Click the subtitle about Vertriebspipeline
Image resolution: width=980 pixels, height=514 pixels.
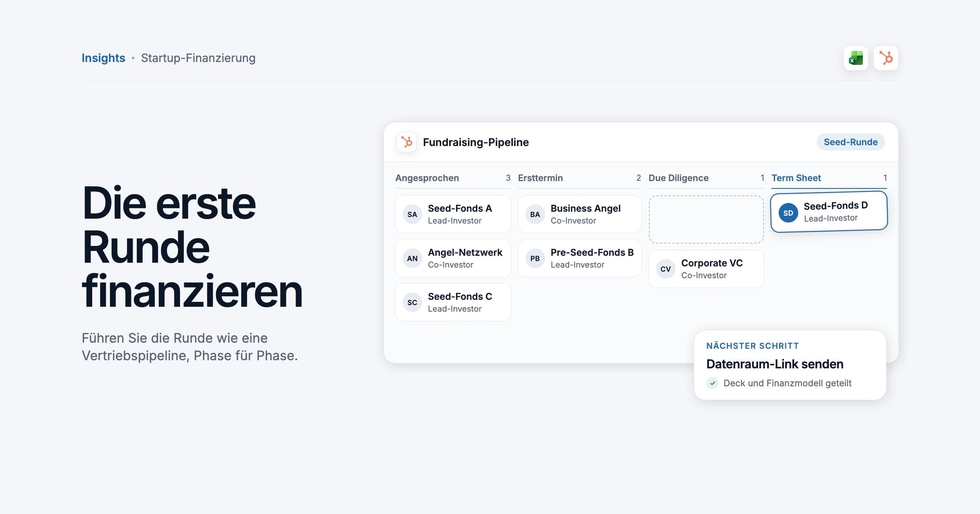(x=189, y=347)
